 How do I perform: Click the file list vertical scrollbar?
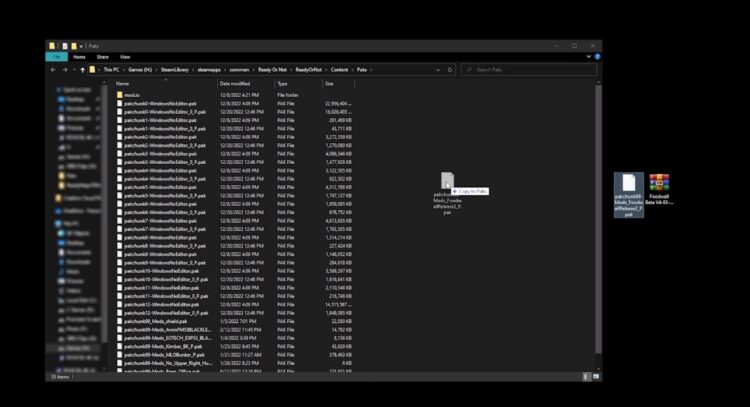pos(598,200)
